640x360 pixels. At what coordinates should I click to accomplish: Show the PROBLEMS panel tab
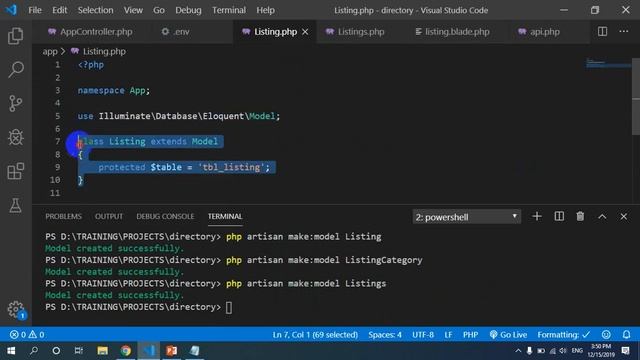63,216
